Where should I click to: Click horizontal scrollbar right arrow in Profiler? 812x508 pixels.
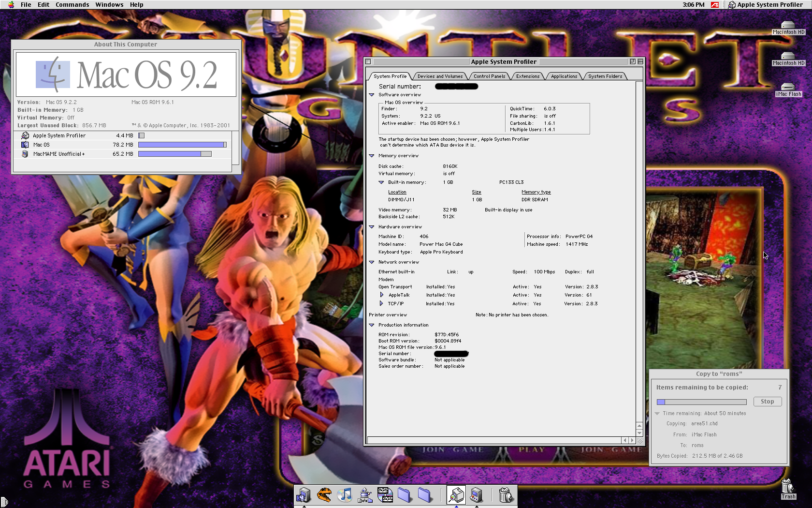pos(632,440)
